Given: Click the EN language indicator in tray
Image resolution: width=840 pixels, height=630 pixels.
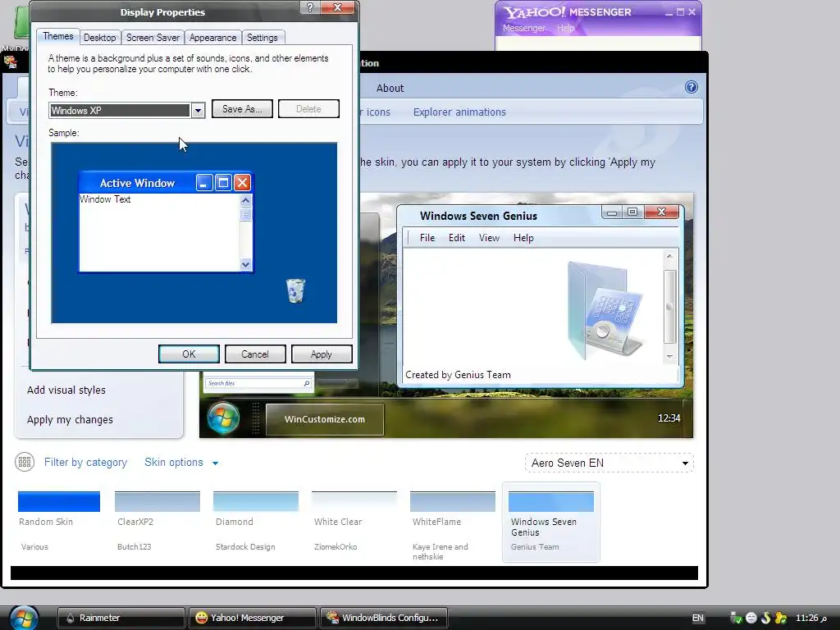Looking at the screenshot, I should pyautogui.click(x=697, y=618).
